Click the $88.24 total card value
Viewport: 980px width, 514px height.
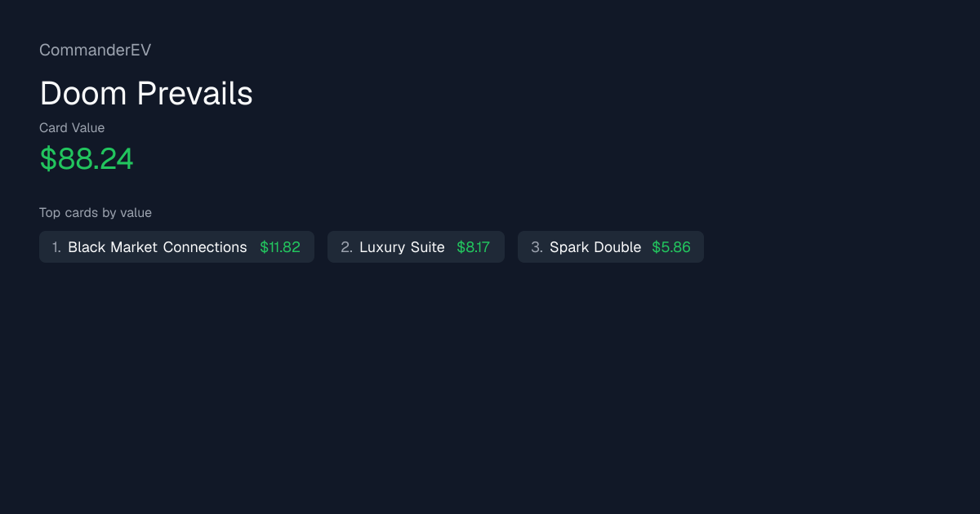point(87,159)
